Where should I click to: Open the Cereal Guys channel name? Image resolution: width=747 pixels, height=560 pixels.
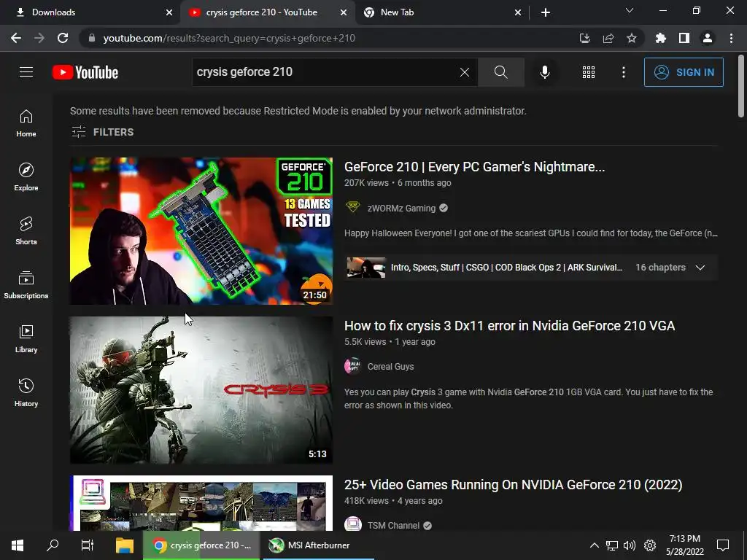click(x=391, y=367)
